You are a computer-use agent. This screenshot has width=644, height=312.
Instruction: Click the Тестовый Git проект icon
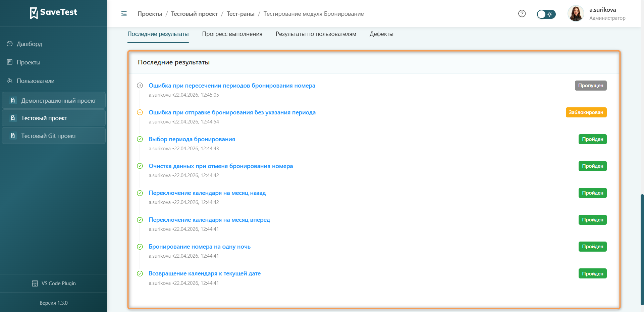tap(13, 136)
